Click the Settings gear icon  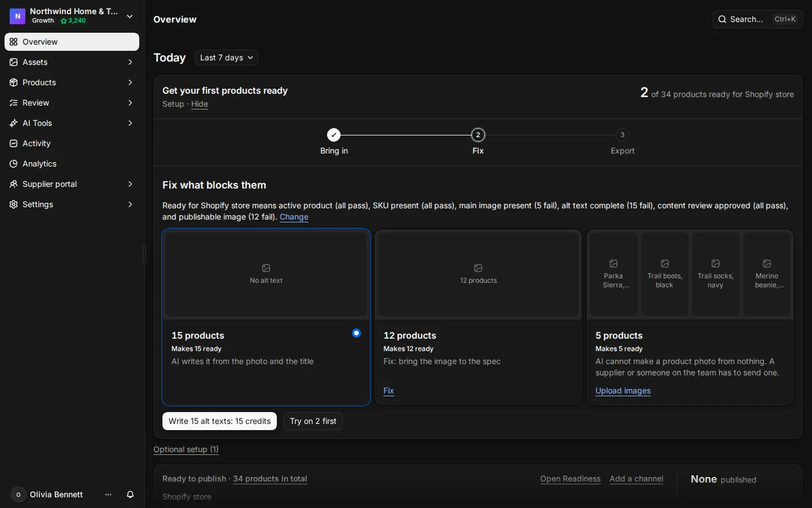(x=14, y=204)
